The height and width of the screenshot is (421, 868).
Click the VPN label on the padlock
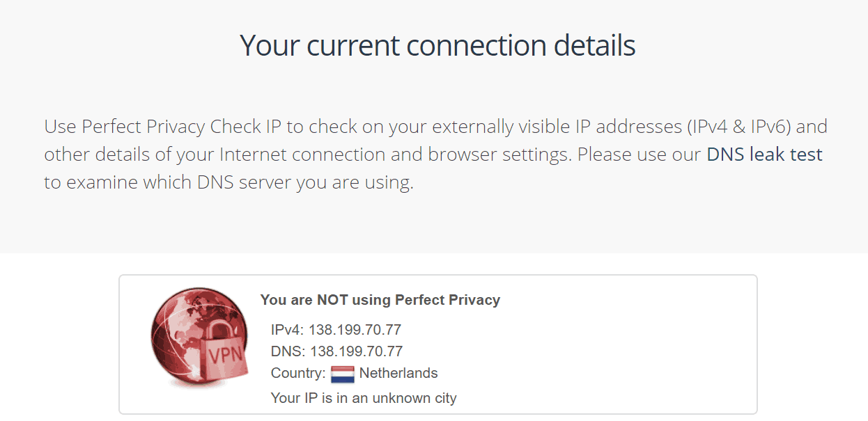(x=226, y=354)
